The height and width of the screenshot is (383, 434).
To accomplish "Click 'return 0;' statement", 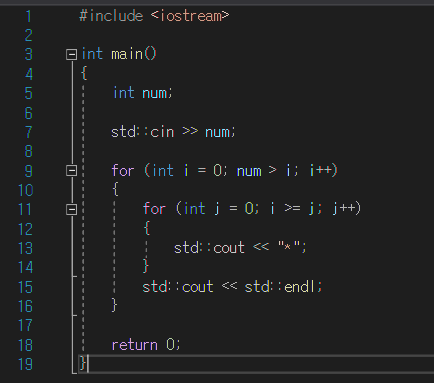I will click(146, 345).
